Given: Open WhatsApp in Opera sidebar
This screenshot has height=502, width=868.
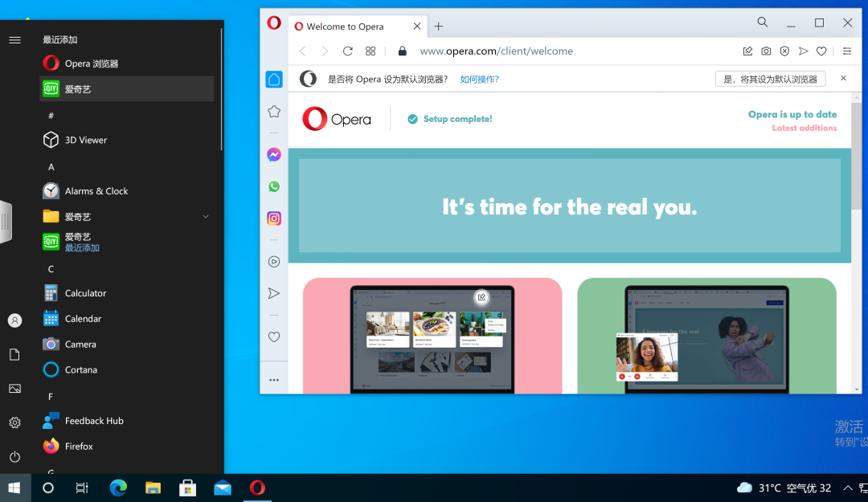Looking at the screenshot, I should (x=274, y=186).
